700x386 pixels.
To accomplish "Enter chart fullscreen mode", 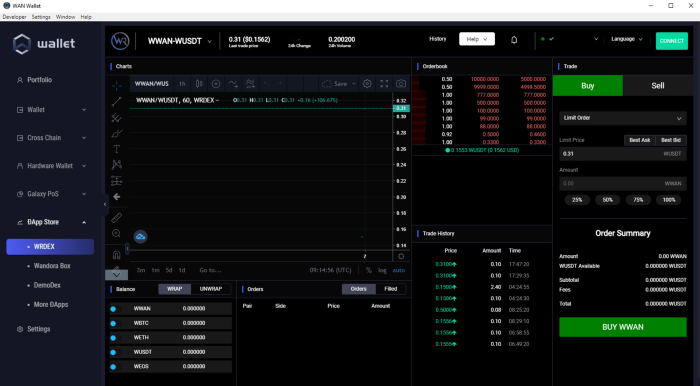I will pyautogui.click(x=384, y=83).
